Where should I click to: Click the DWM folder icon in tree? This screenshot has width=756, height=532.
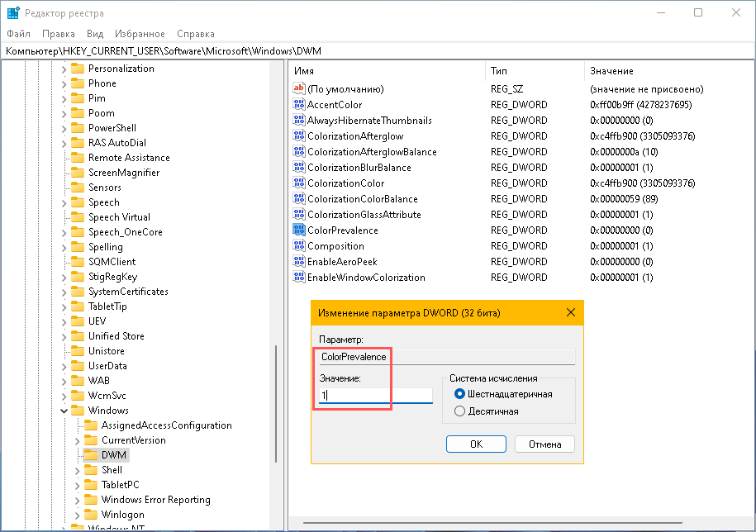coord(90,455)
